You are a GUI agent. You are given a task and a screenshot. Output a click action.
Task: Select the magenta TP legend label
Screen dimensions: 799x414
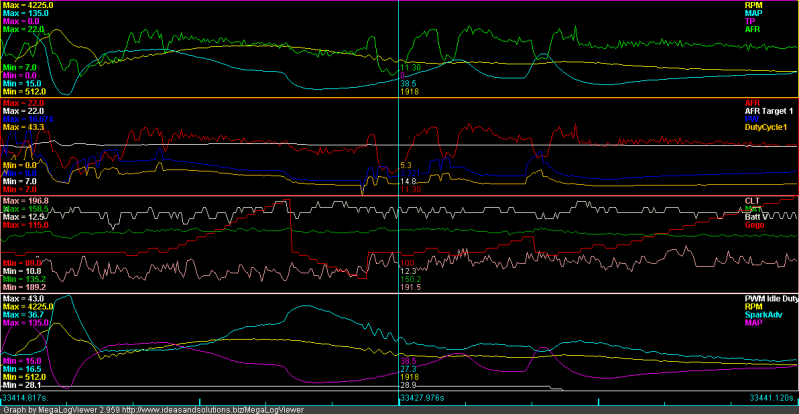click(750, 21)
